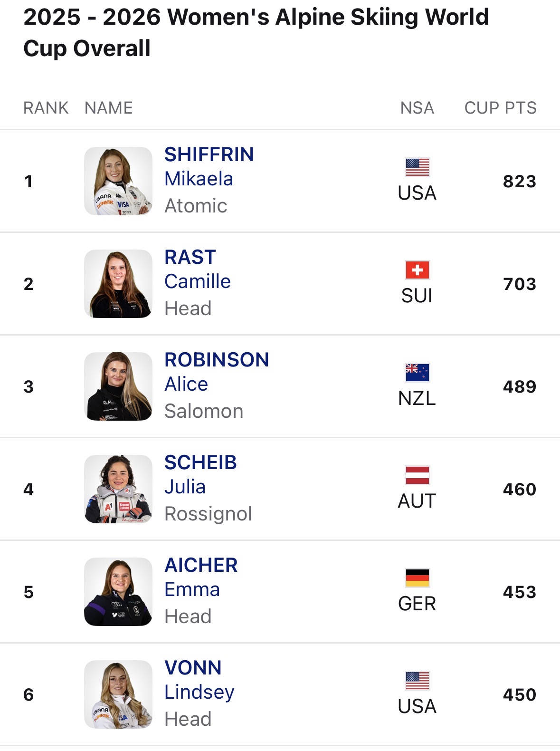Tap Julia Scheib's profile photo

(118, 489)
